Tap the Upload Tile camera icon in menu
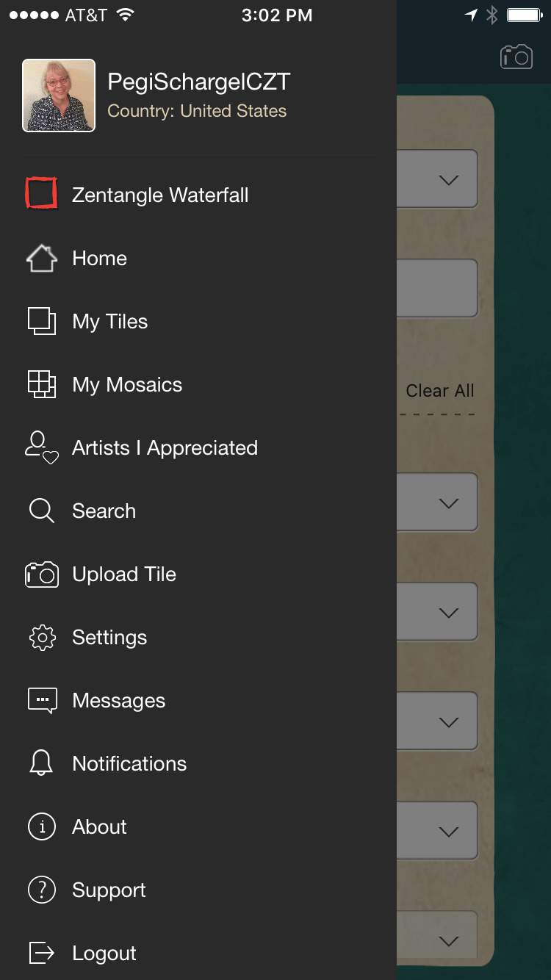 click(41, 574)
